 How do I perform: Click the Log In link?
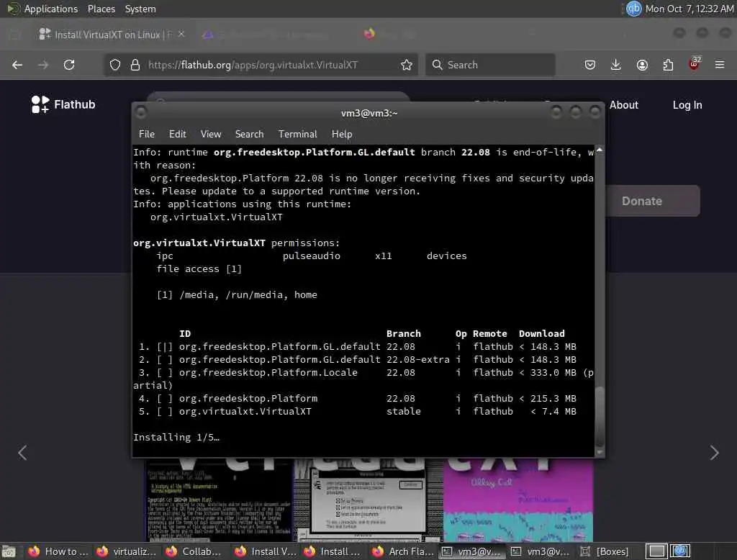[x=687, y=105]
